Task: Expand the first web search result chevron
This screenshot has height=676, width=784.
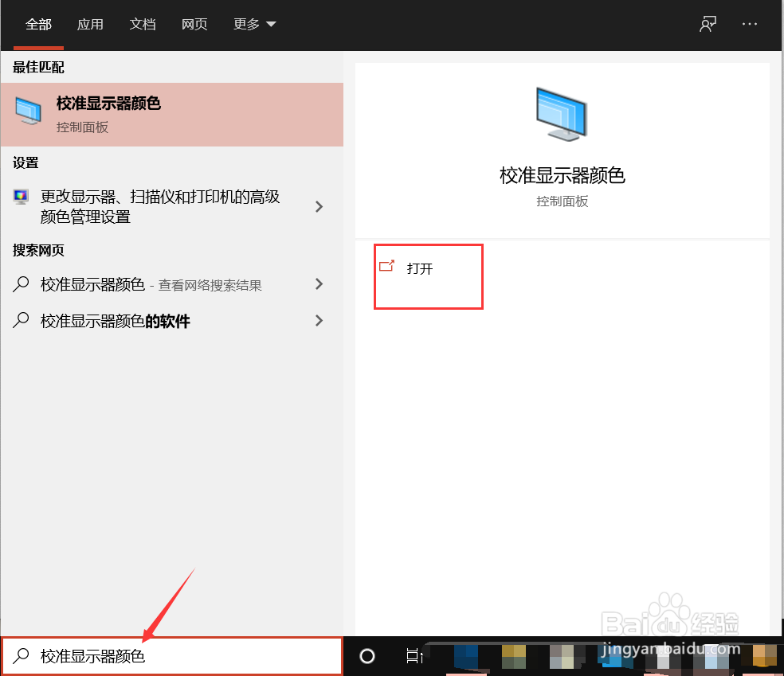Action: 319,284
